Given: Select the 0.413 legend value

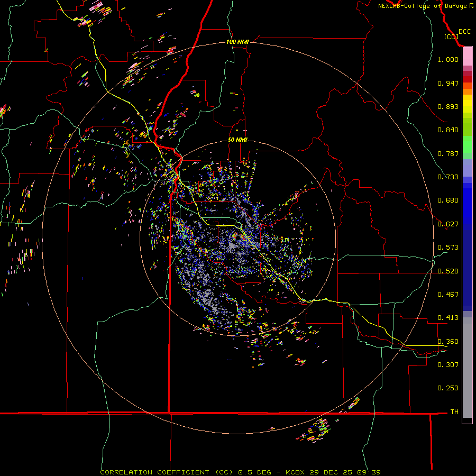Looking at the screenshot, I should [448, 318].
